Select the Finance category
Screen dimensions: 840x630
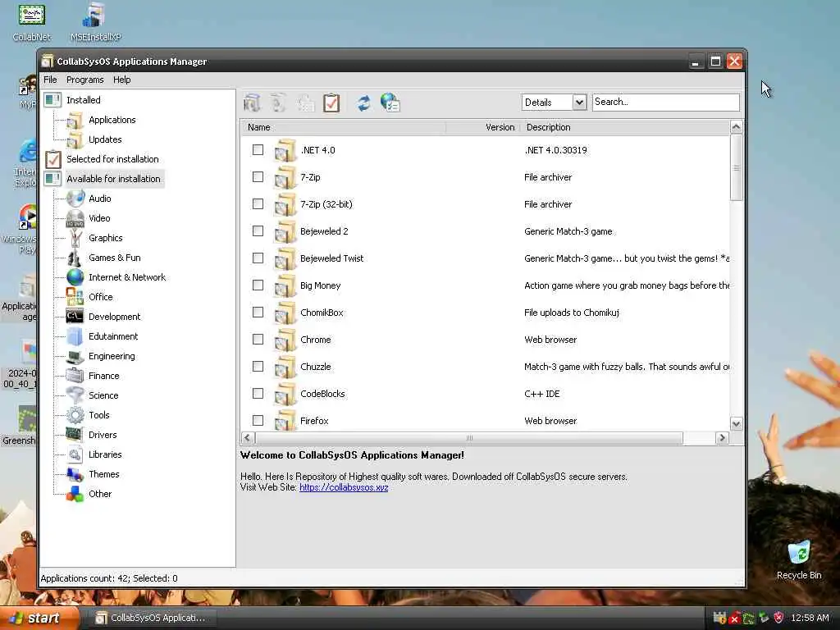[104, 376]
